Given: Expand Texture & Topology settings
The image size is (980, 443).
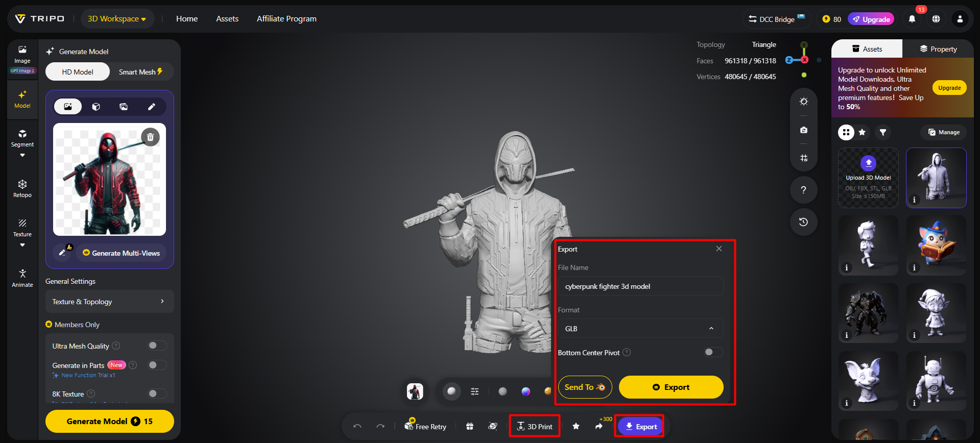Looking at the screenshot, I should 110,302.
